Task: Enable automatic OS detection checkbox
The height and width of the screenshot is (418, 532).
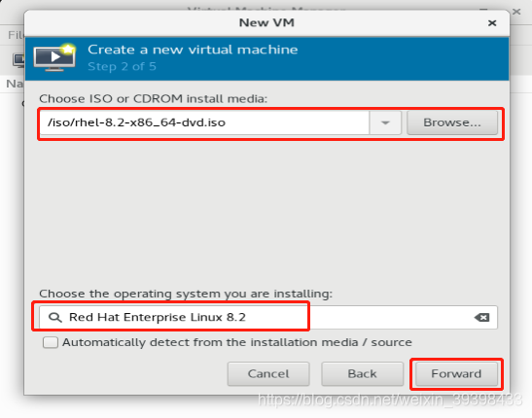Action: point(51,342)
